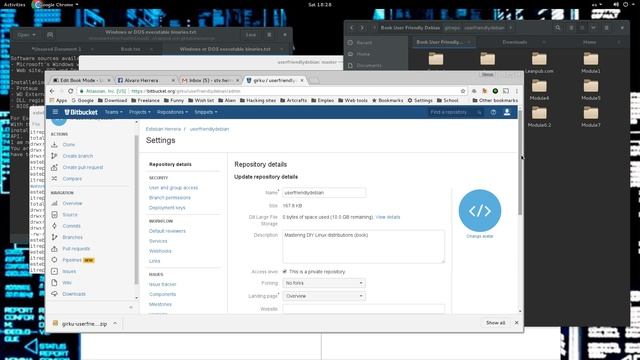This screenshot has height=360, width=640.
Task: Click the repository search magnifier icon
Action: click(x=479, y=112)
